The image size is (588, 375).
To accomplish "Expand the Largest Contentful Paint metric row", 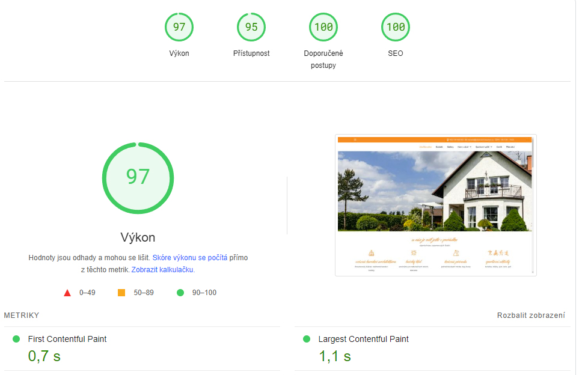I will click(x=363, y=339).
